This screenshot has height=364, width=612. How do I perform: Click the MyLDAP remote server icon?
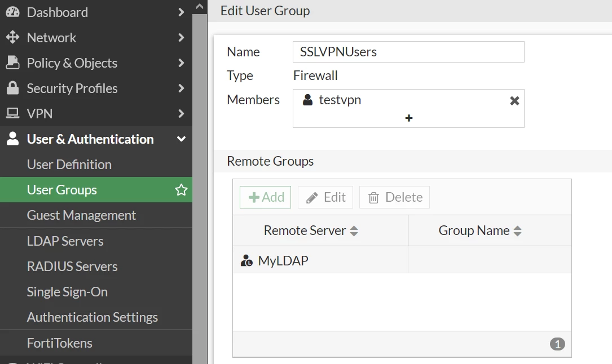pos(246,260)
